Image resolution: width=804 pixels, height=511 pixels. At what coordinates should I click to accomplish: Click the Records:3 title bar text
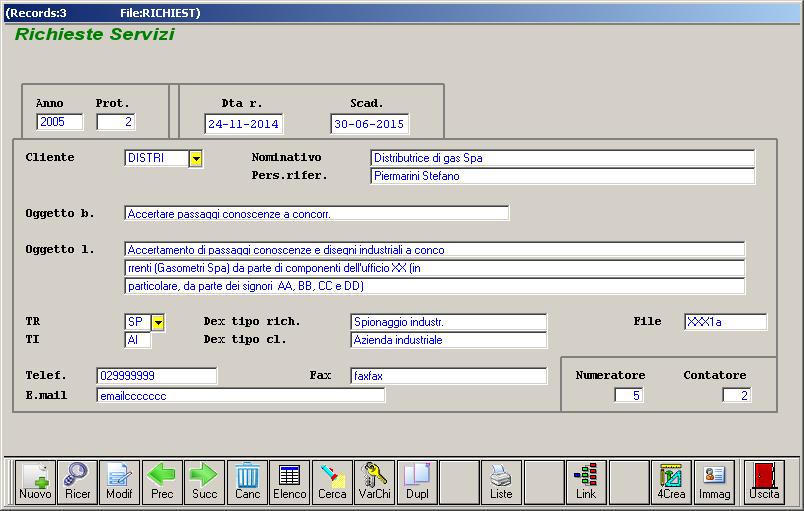36,13
